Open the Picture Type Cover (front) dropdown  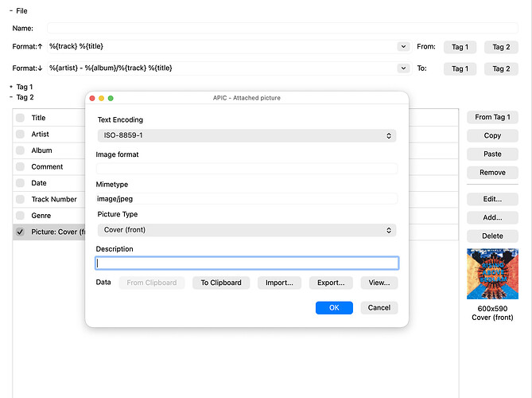(x=247, y=230)
